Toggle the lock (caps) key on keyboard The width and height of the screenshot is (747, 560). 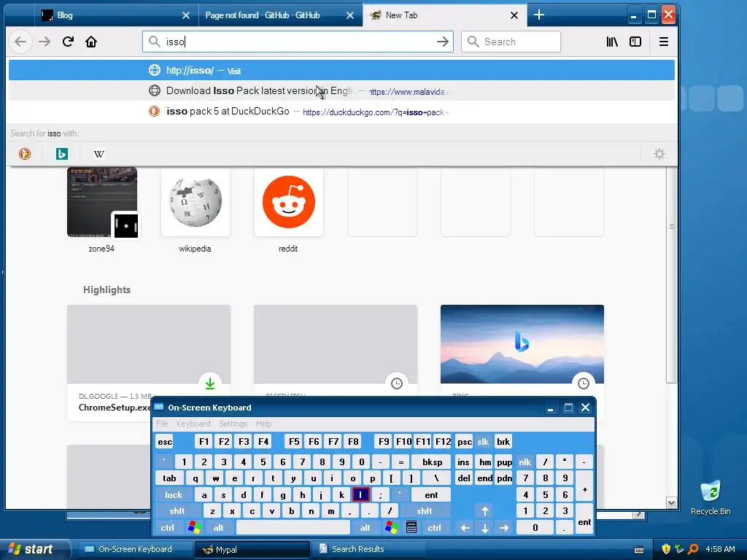(174, 495)
